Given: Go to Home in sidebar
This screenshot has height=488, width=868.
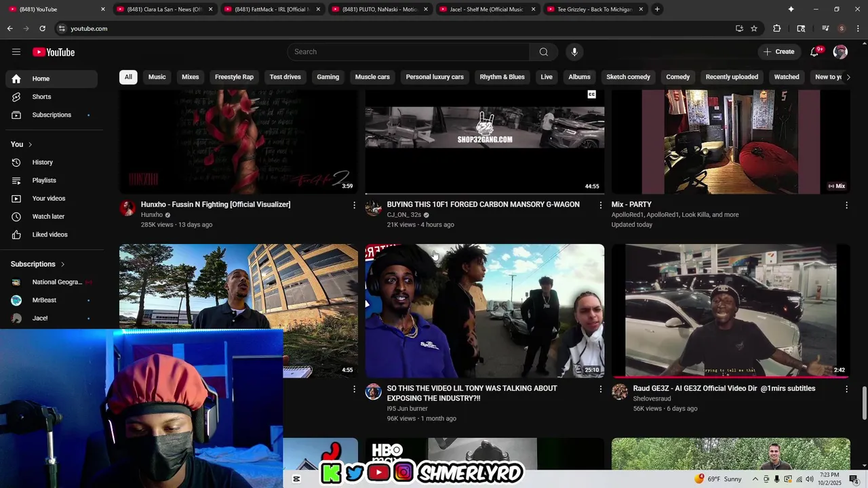Looking at the screenshot, I should tap(52, 79).
